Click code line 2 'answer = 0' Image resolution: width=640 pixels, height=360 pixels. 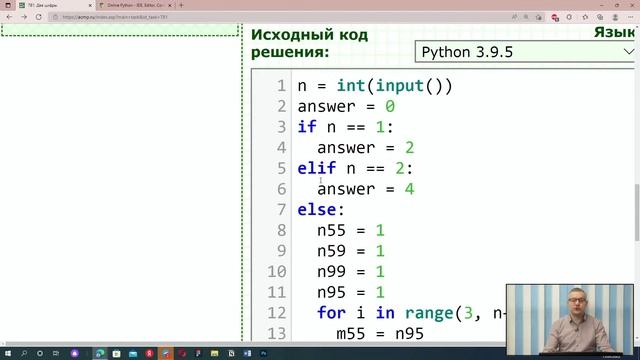click(x=346, y=107)
